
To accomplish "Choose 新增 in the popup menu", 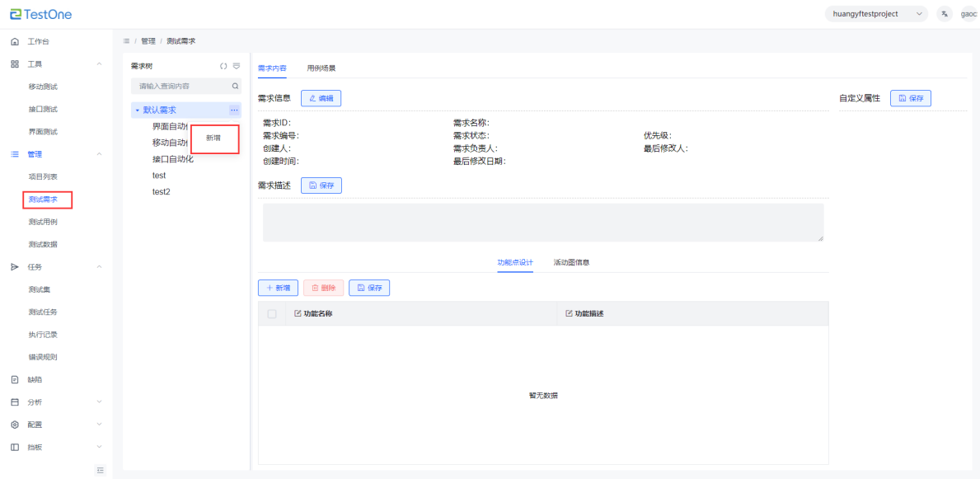I will tap(213, 138).
